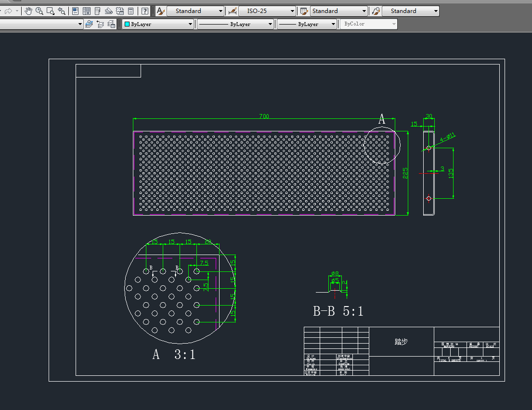The image size is (532, 410).
Task: Select the 135 hole spacing dimension
Action: 451,173
